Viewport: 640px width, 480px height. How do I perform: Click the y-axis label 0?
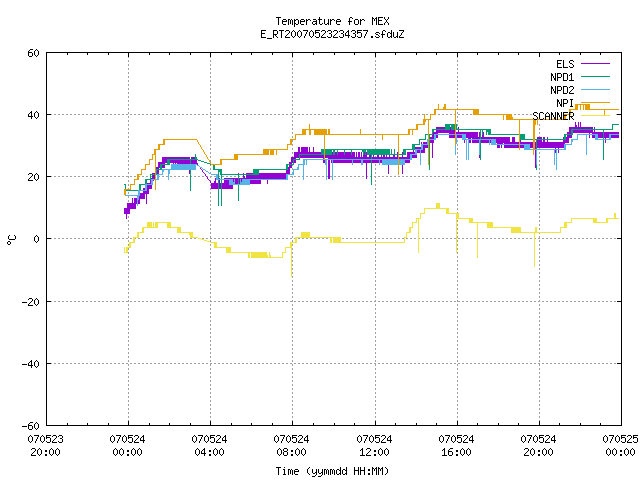pyautogui.click(x=36, y=239)
